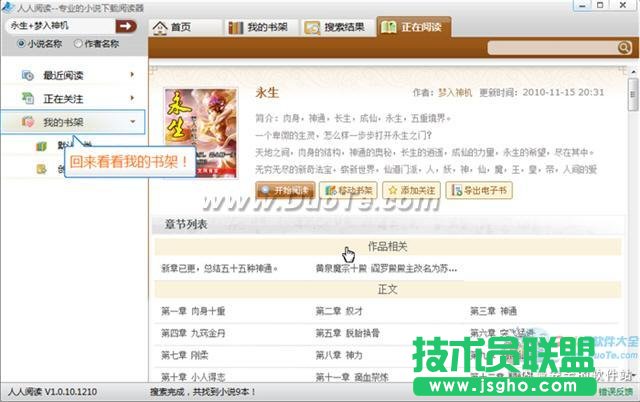
Task: Open author link 梦入神机
Action: pos(455,92)
